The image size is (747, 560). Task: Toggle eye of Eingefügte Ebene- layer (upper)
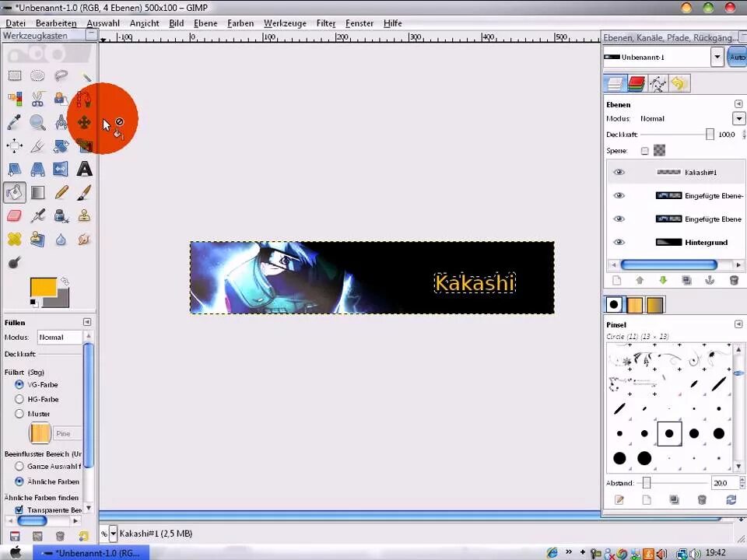point(619,196)
